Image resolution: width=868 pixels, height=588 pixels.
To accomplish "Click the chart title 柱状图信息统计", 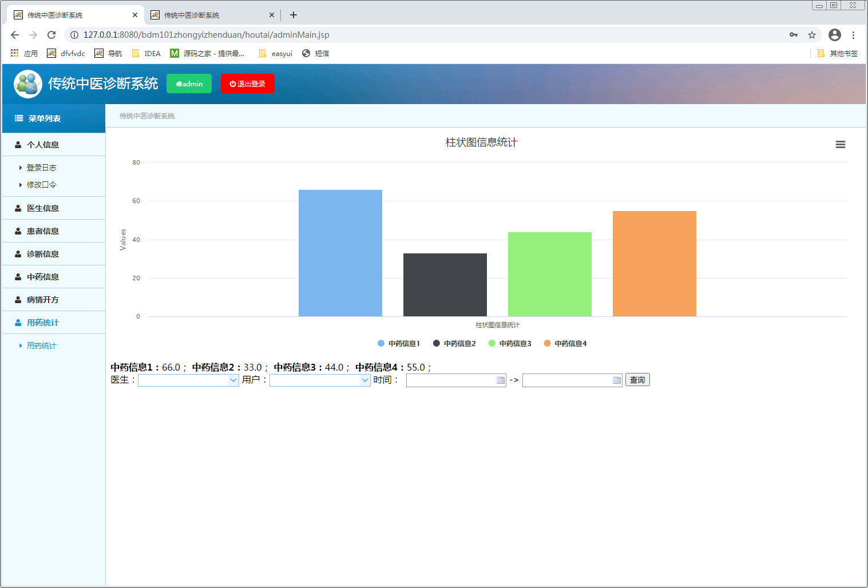I will (481, 142).
